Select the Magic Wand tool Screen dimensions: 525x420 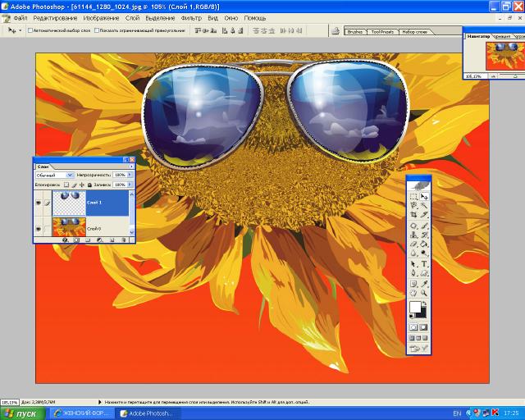point(424,205)
